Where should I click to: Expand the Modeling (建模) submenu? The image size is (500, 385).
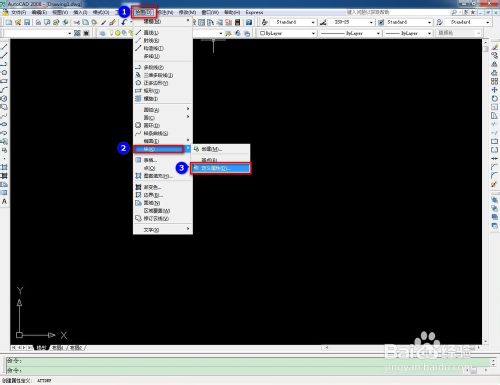[163, 21]
